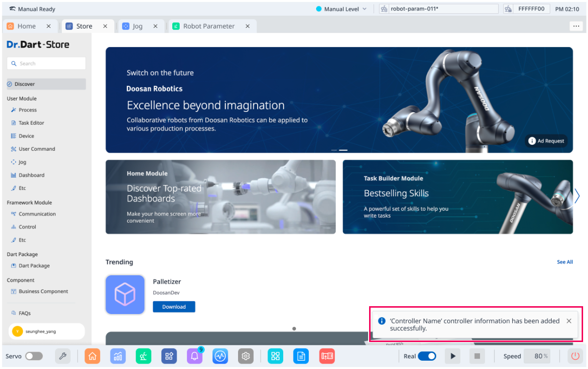Viewport: 588px width, 369px height.
Task: Open the Business Component category
Action: coord(39,291)
